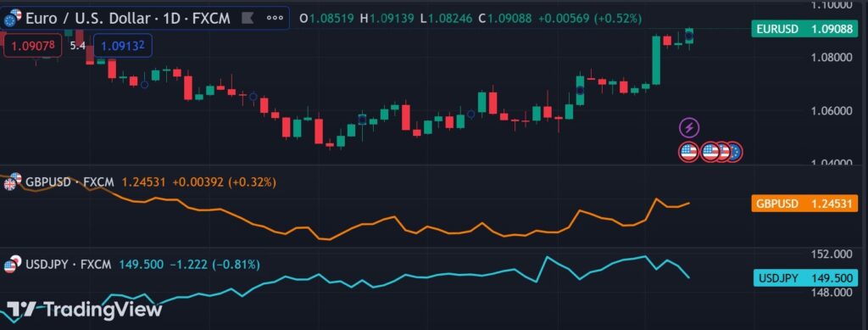Image resolution: width=868 pixels, height=330 pixels.
Task: Open the EU flag economic event icon
Action: [735, 152]
